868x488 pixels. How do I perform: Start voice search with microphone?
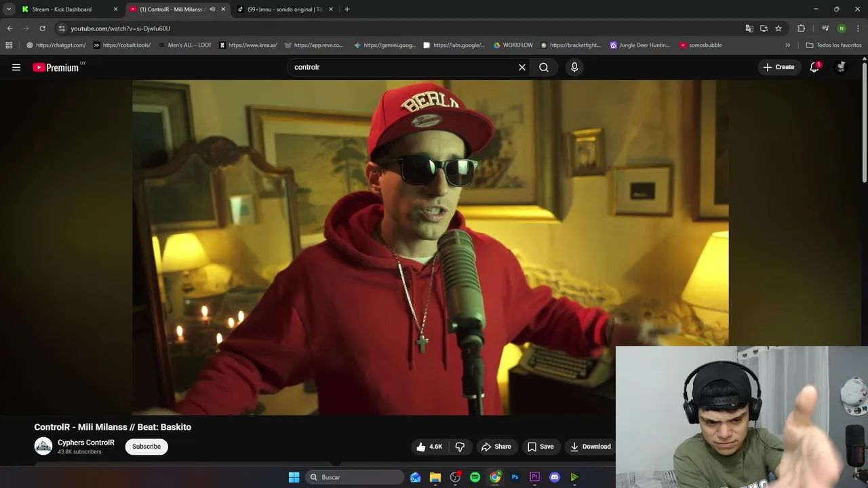click(574, 67)
